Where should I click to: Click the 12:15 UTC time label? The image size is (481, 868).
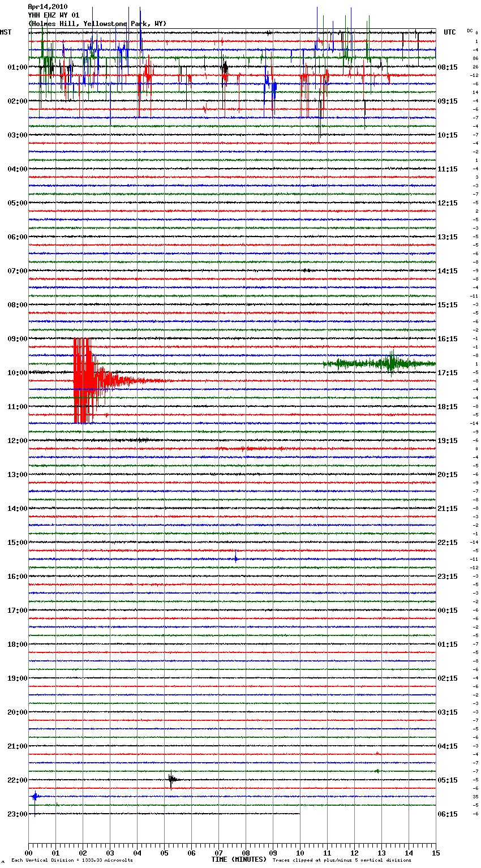pos(448,203)
